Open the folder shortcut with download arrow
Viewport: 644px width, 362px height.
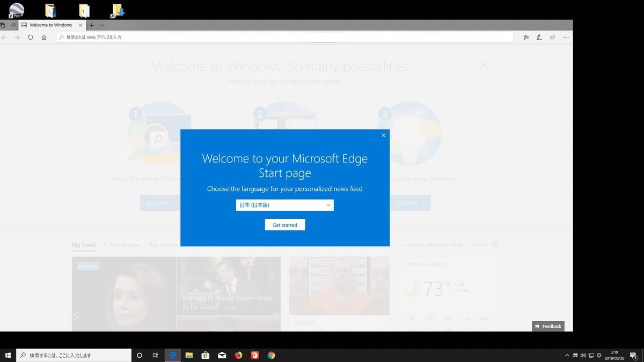point(117,10)
